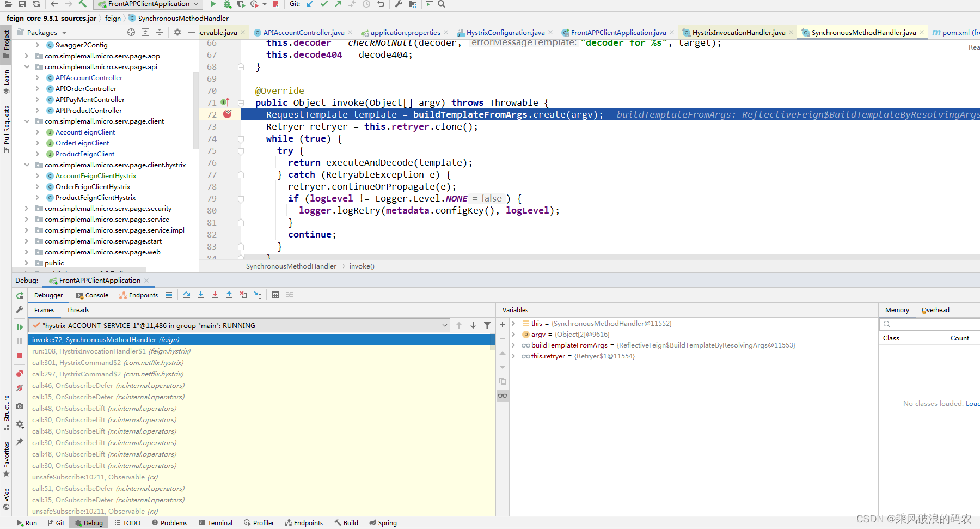Click the Debug bug icon in the toolbar

pos(227,4)
